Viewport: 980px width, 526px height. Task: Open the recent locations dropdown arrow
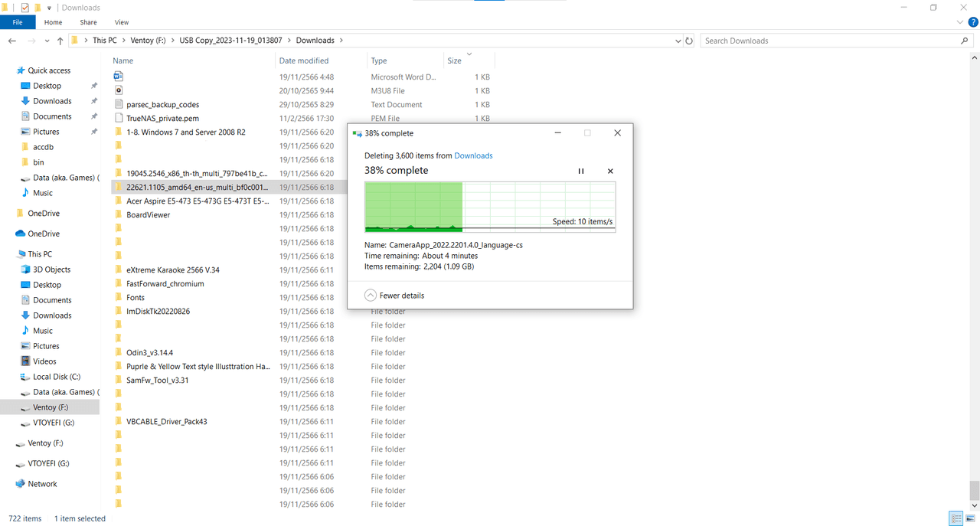coord(45,41)
